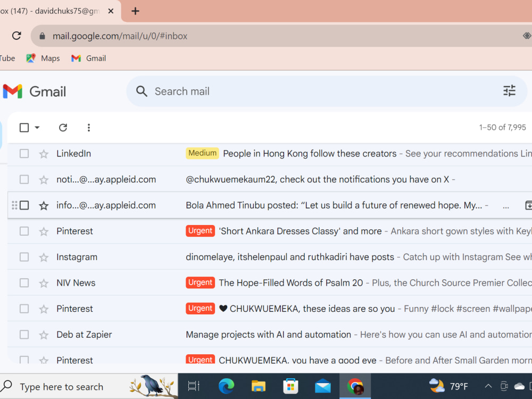This screenshot has width=532, height=399.
Task: Open Manage projects with AI and automation
Action: click(x=268, y=335)
